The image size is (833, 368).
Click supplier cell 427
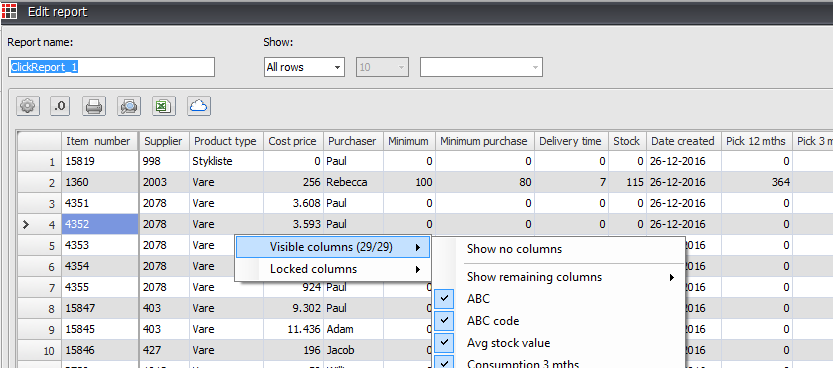[x=164, y=350]
